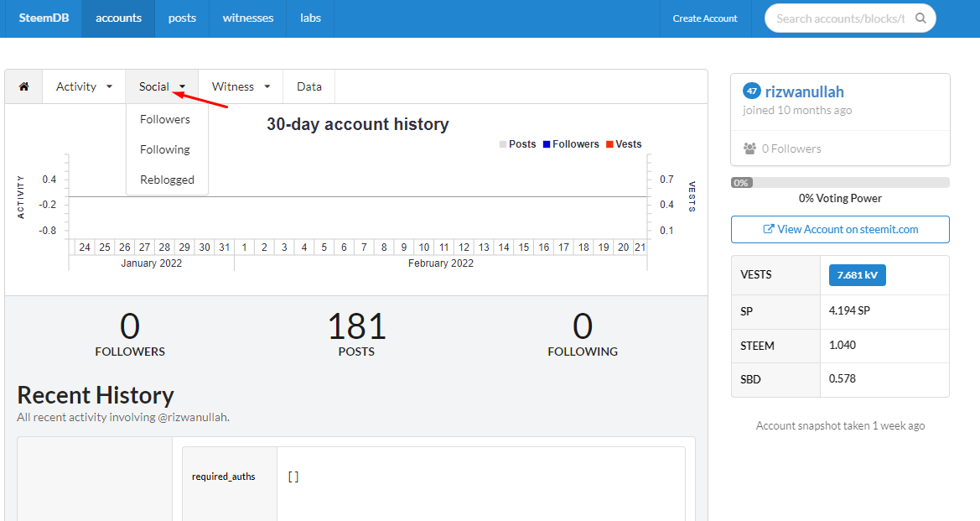Click the 0 FOLLOWERS count

pyautogui.click(x=130, y=335)
